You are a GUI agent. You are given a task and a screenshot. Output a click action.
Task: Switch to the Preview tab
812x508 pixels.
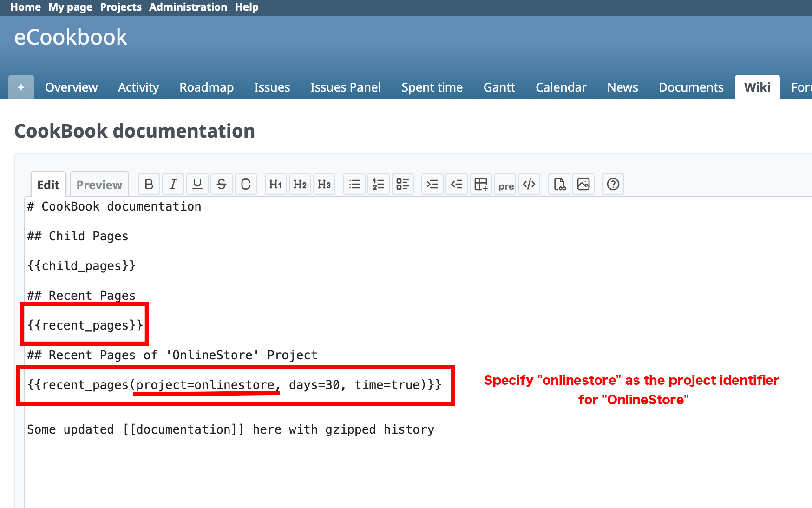[x=99, y=185]
